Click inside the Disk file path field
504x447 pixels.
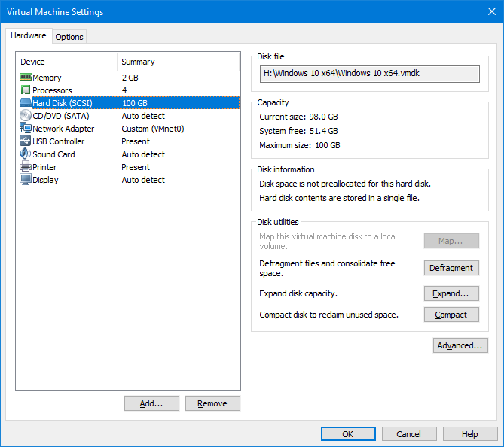click(x=369, y=74)
